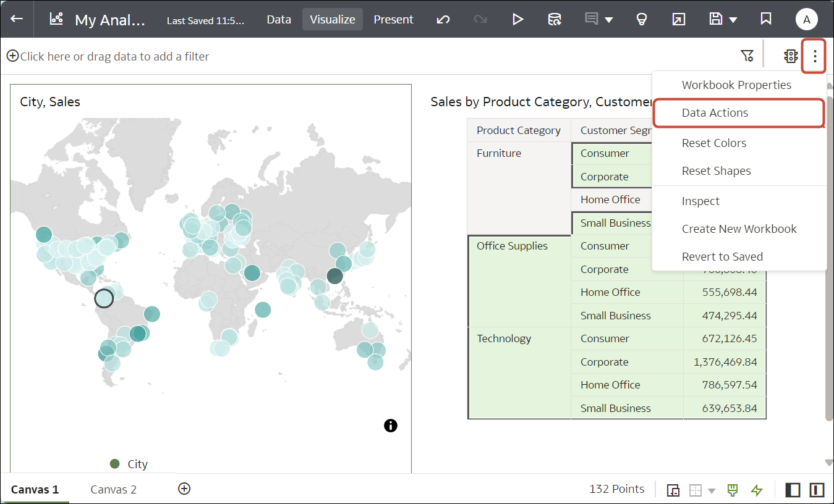Image resolution: width=834 pixels, height=504 pixels.
Task: Toggle the left side panel
Action: (792, 490)
